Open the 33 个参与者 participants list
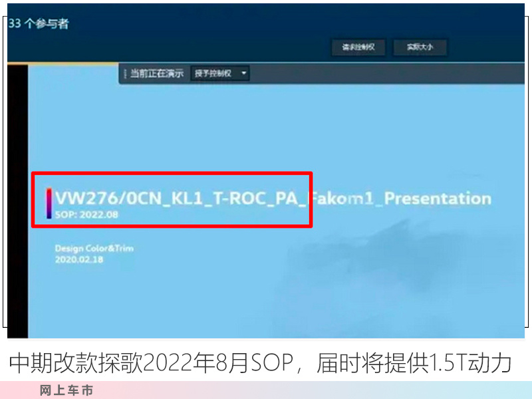Image resolution: width=532 pixels, height=399 pixels. coord(39,23)
